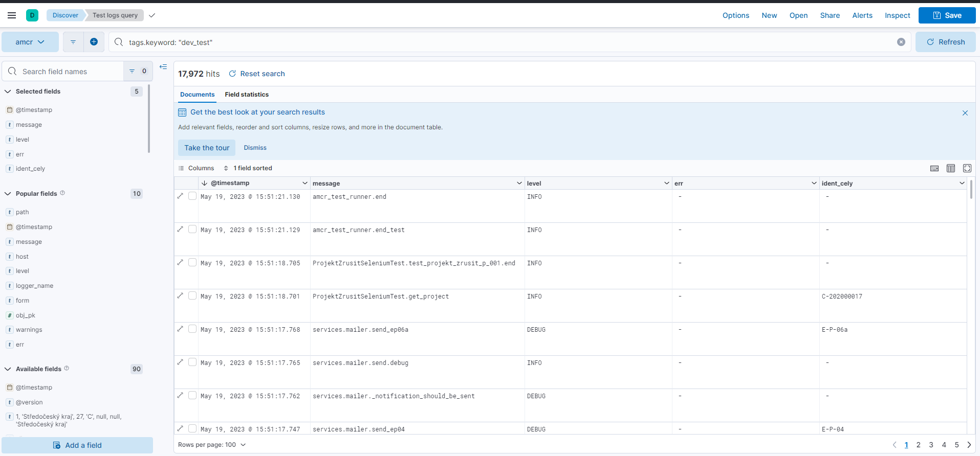Open level column header menu
The height and width of the screenshot is (456, 980).
(x=667, y=183)
